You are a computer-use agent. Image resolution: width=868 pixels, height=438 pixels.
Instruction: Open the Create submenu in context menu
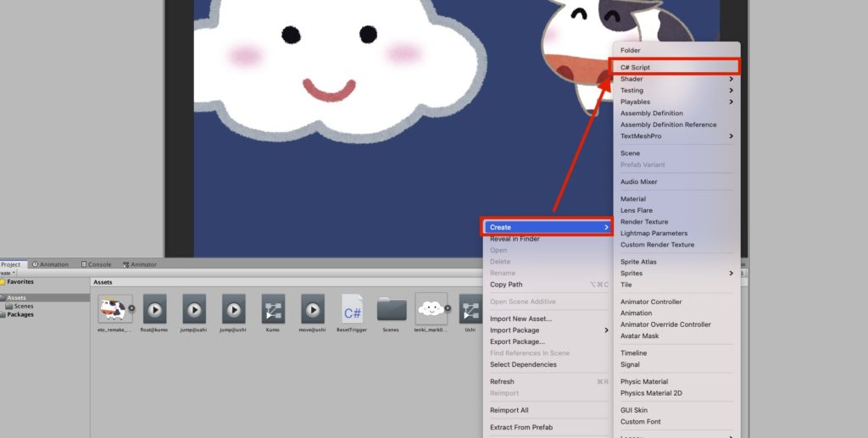point(547,227)
